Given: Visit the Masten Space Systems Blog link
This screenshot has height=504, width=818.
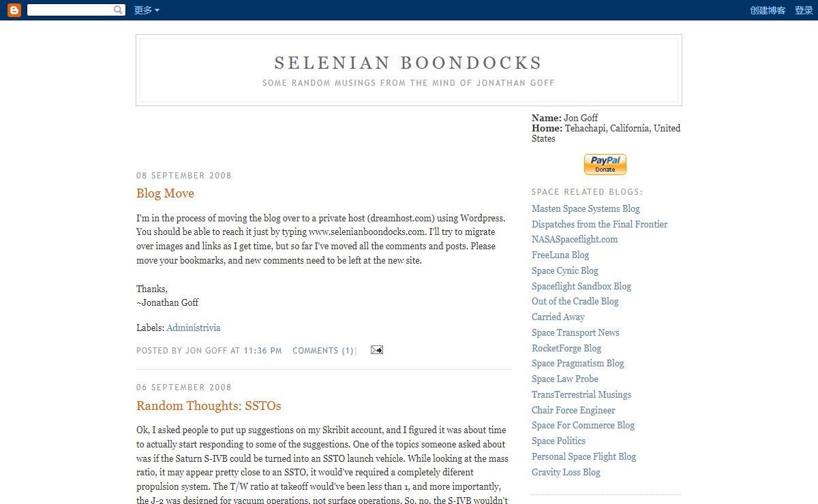Looking at the screenshot, I should (586, 209).
